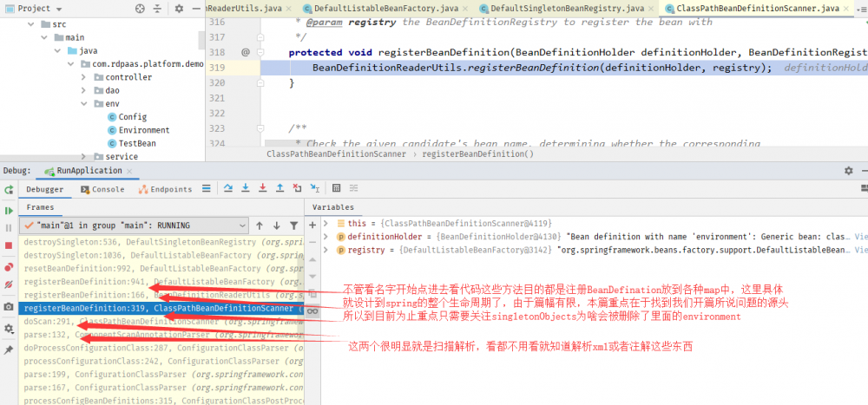Select frame resetBeanDefinition:992
This screenshot has height=405, width=868.
pos(161,268)
